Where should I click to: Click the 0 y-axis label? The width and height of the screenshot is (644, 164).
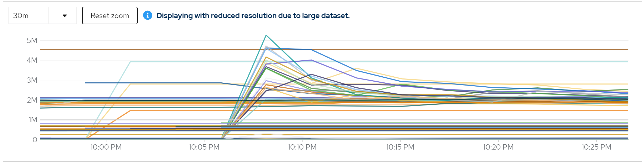[x=35, y=140]
